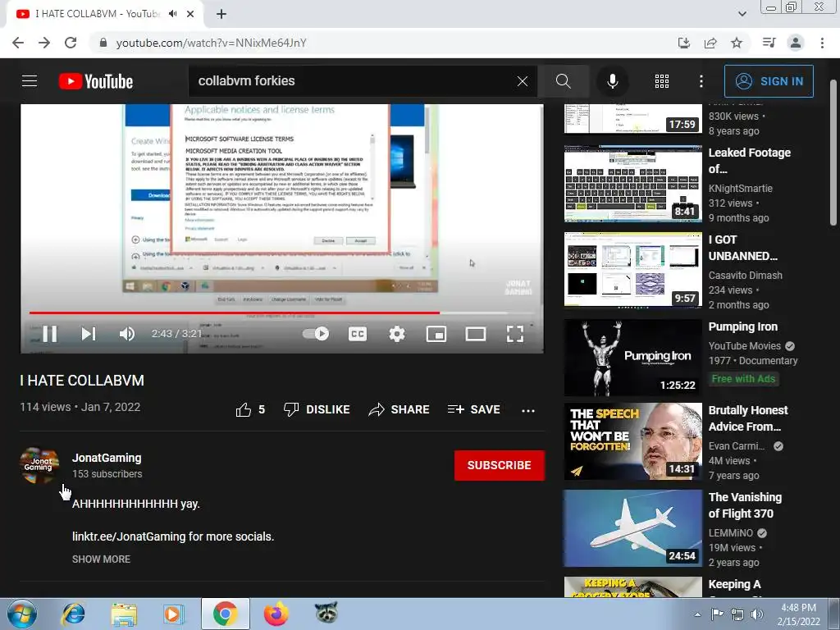Seek on the red progress bar

(281, 313)
